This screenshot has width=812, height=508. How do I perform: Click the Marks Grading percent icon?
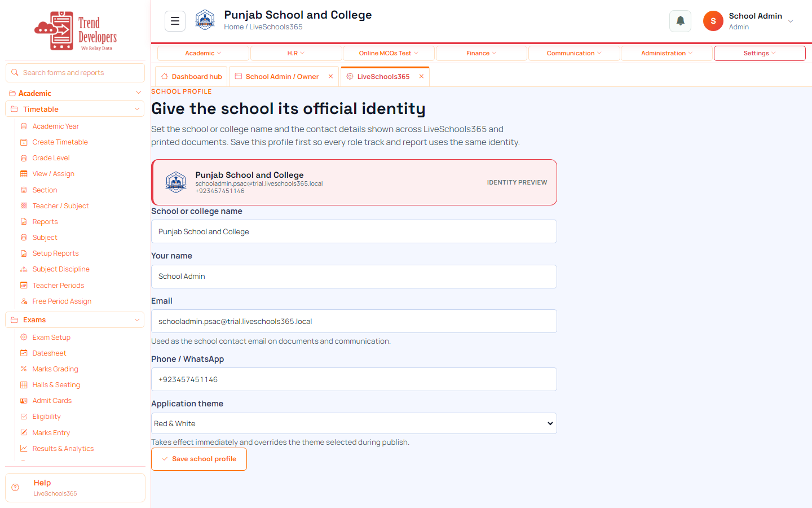pyautogui.click(x=24, y=369)
